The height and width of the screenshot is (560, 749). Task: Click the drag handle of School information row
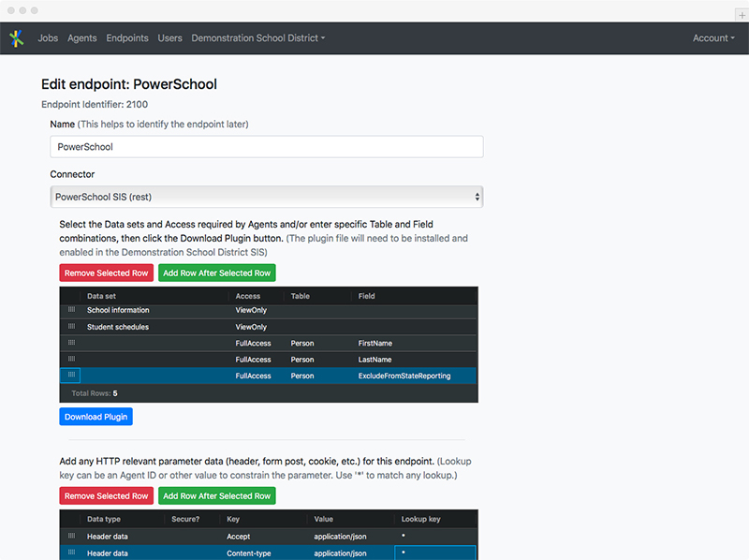pyautogui.click(x=70, y=310)
